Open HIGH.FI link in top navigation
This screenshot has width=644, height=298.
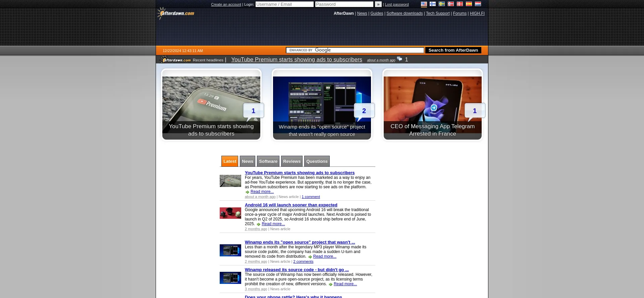[477, 13]
